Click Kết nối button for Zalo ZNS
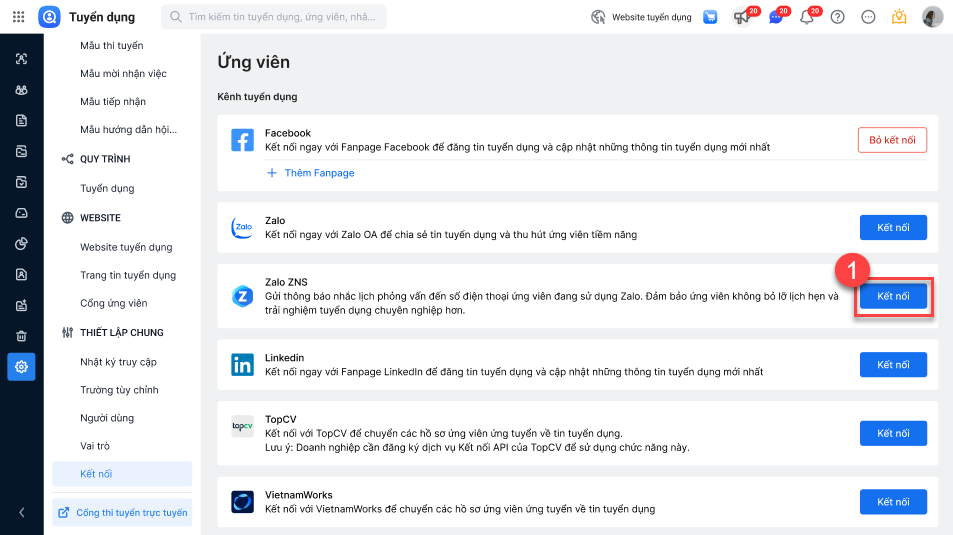Image resolution: width=953 pixels, height=535 pixels. [892, 296]
